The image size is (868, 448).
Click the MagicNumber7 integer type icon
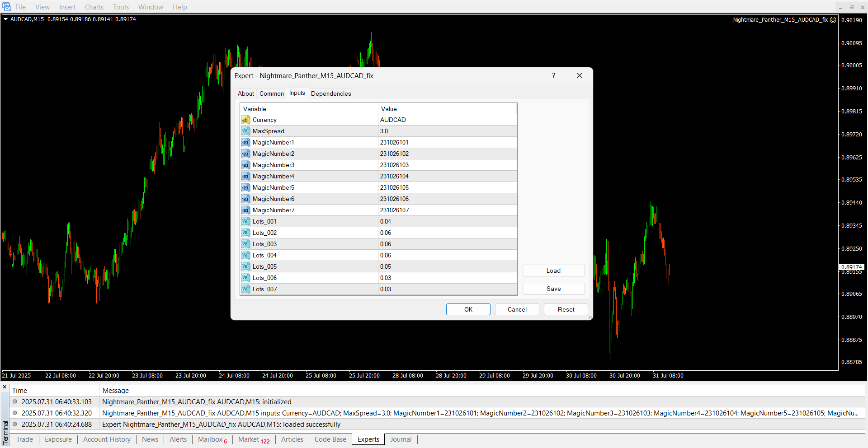[x=245, y=210]
